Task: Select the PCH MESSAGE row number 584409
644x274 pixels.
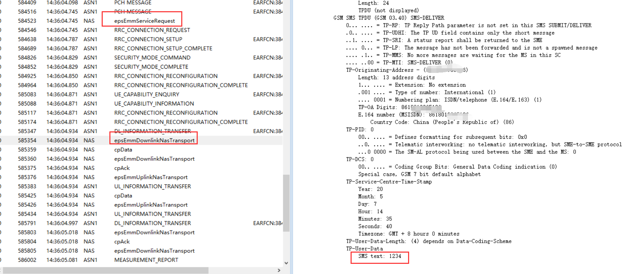Action: click(141, 3)
